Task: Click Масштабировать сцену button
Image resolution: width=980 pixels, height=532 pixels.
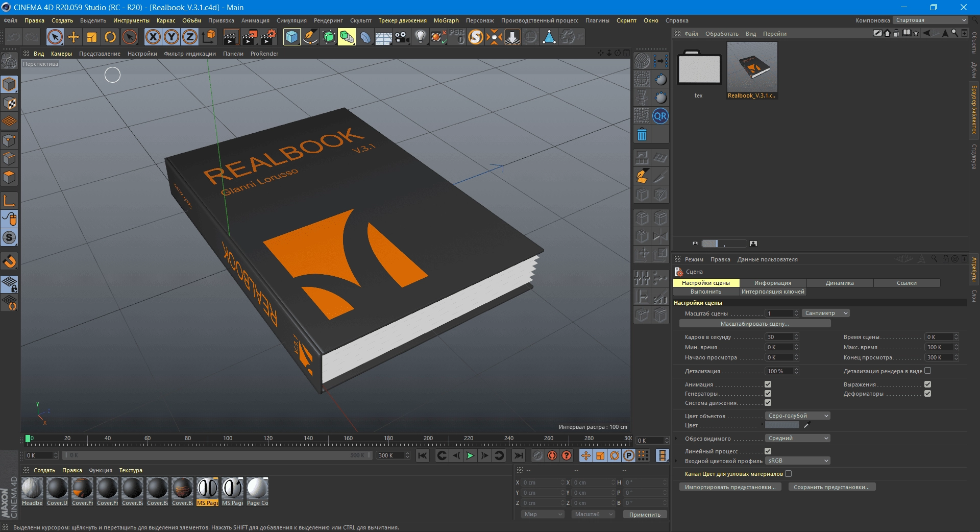Action: pyautogui.click(x=755, y=324)
